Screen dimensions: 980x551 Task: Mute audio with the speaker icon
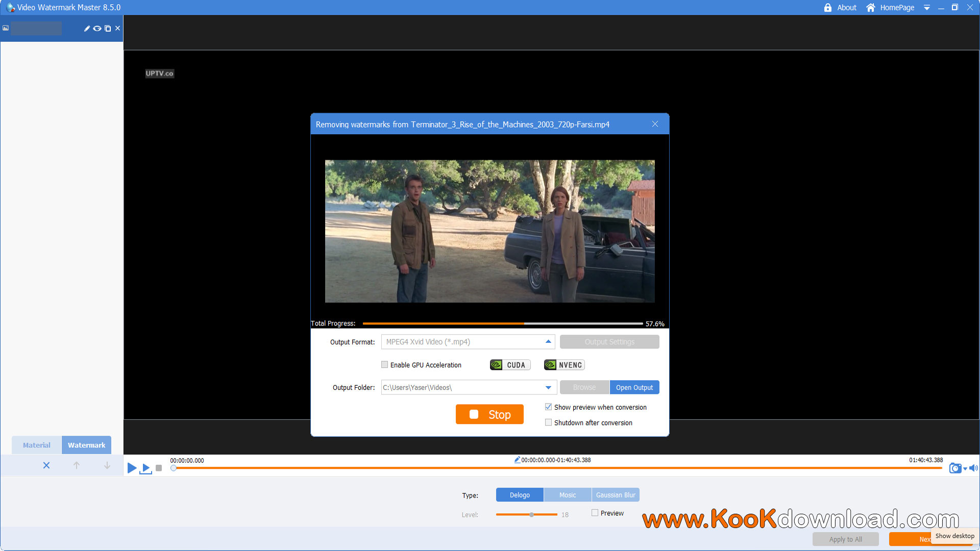pos(973,468)
